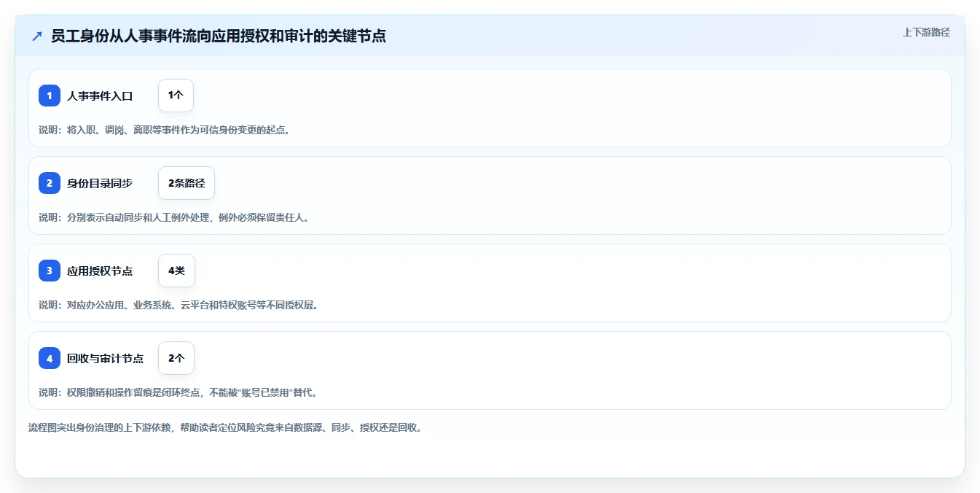Click the 2个 count chip
980x493 pixels.
click(176, 358)
